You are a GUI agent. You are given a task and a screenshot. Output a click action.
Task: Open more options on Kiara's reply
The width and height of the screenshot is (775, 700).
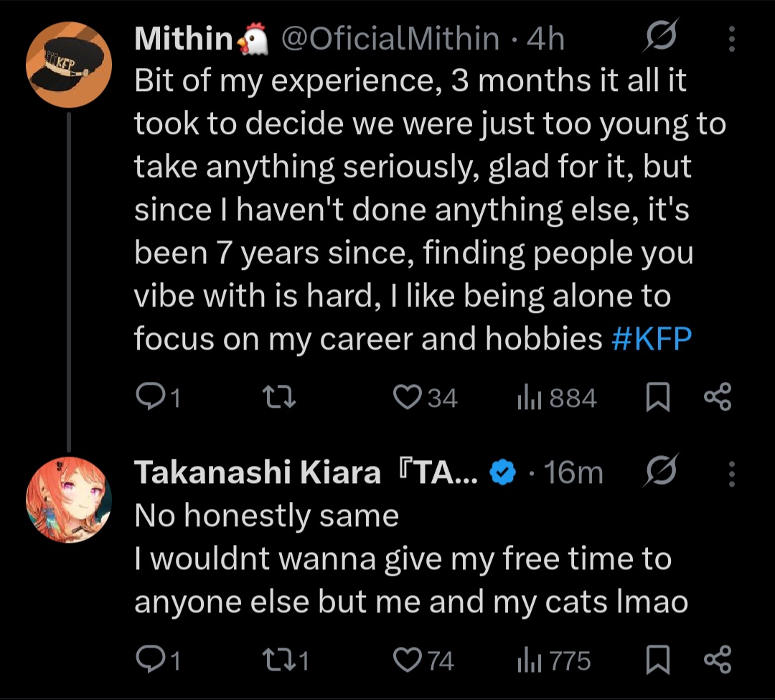tap(731, 473)
